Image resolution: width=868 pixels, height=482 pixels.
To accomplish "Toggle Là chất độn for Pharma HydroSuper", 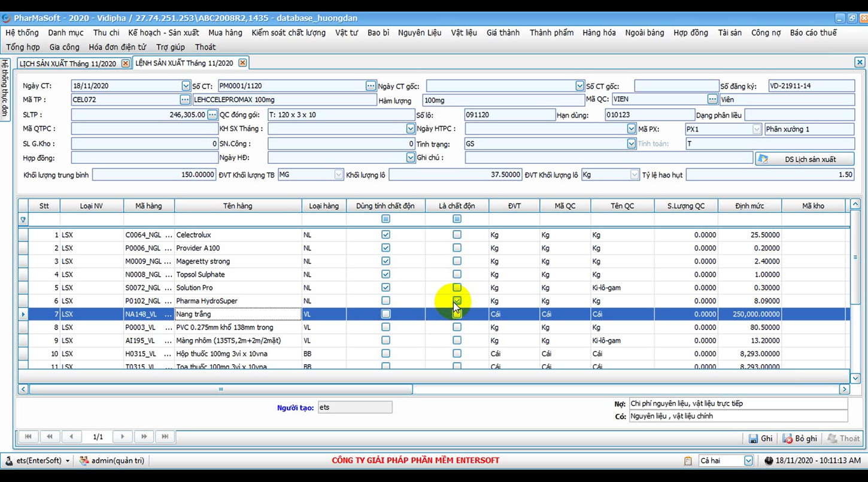I will tap(457, 300).
